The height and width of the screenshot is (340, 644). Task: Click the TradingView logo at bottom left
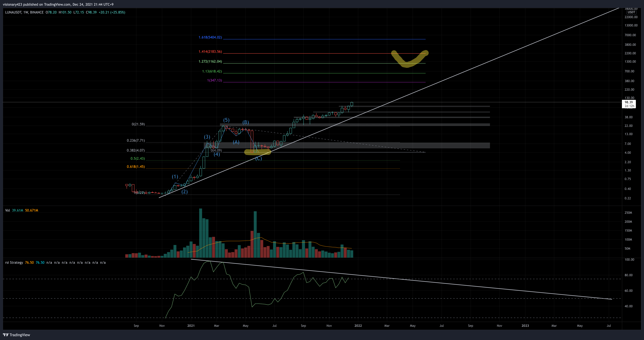click(x=17, y=335)
